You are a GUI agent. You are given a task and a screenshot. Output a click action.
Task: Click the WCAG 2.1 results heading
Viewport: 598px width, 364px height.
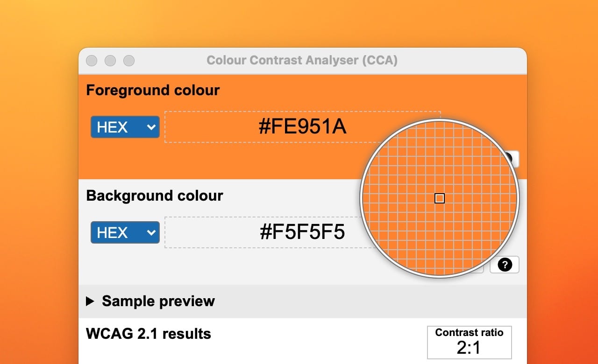coord(148,334)
